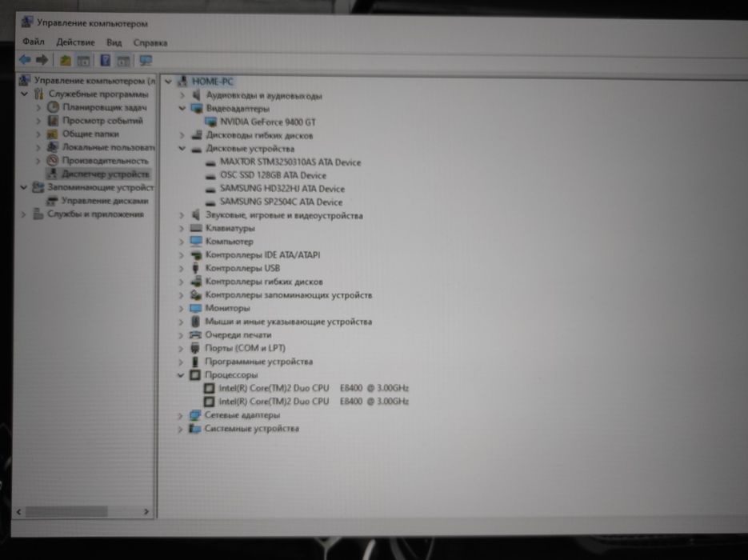Click left pane horizontal scrollbar thumb
The image size is (748, 560).
click(66, 512)
